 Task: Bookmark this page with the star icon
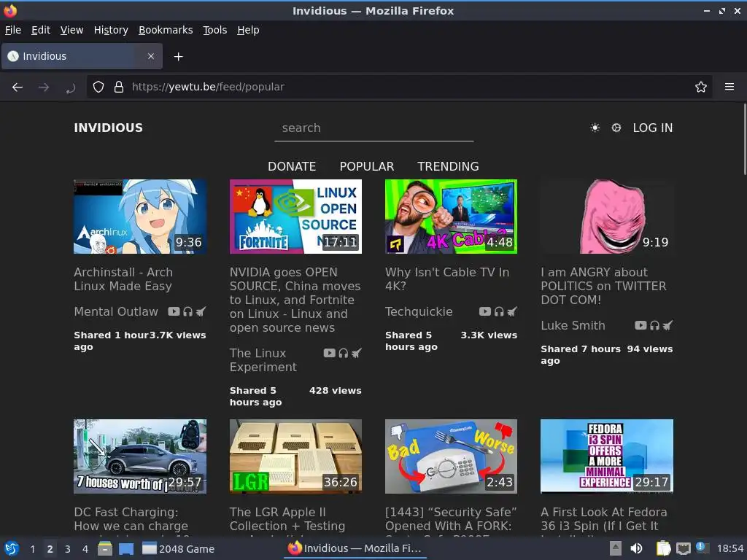701,87
